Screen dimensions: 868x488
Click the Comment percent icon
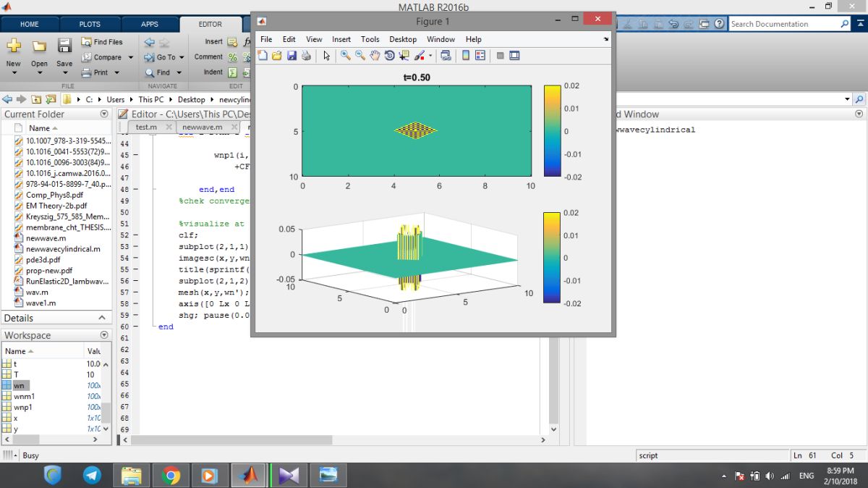coord(232,57)
